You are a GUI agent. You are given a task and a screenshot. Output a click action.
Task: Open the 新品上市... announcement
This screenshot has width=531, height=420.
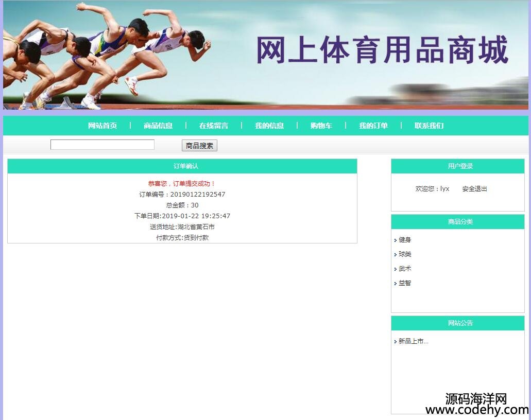point(414,341)
